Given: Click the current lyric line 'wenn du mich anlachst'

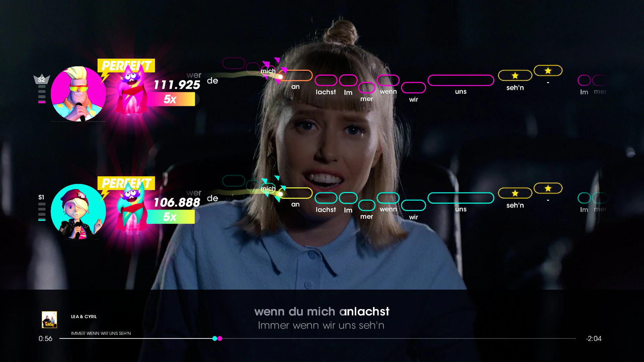Looking at the screenshot, I should click(322, 312).
